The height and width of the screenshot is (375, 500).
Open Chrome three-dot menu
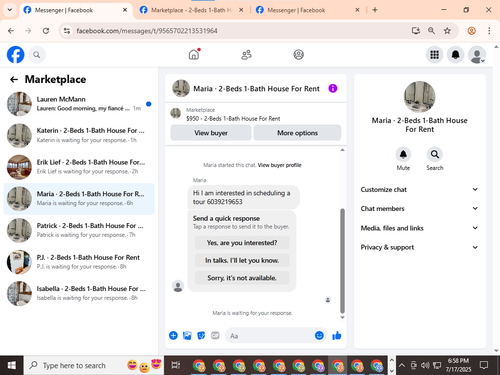[489, 31]
